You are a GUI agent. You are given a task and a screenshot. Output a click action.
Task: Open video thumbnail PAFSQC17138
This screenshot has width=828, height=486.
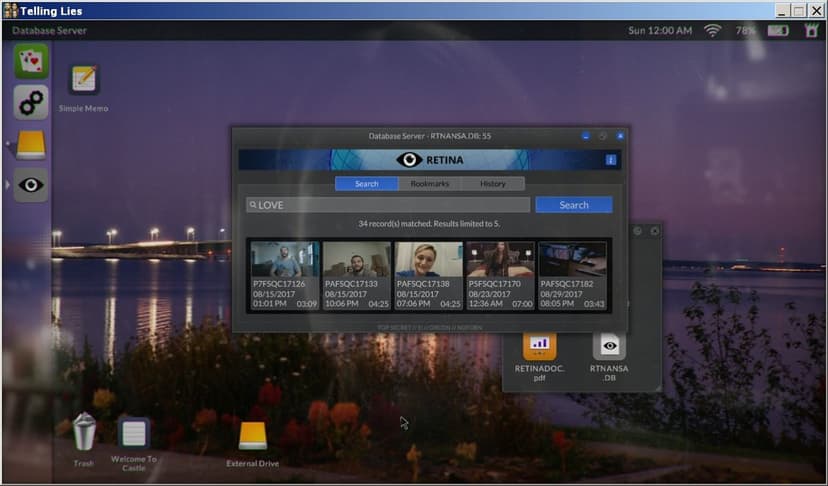429,275
